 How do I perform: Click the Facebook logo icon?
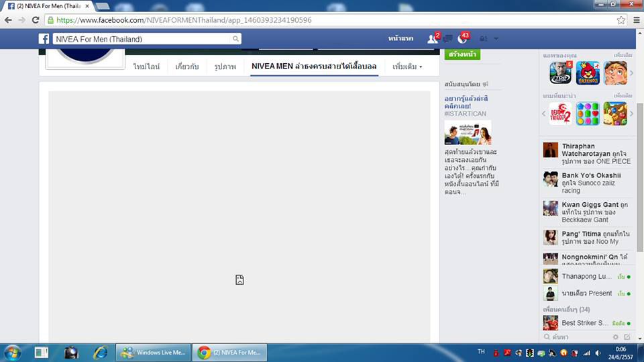(x=44, y=39)
